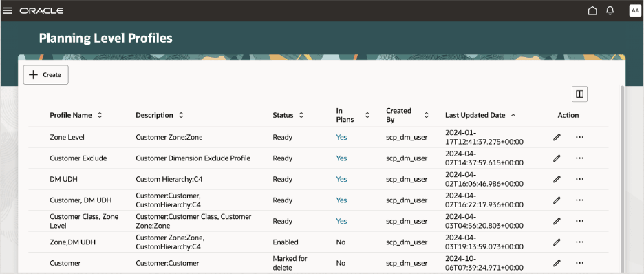Open the notifications bell
This screenshot has width=644, height=274.
(x=610, y=11)
